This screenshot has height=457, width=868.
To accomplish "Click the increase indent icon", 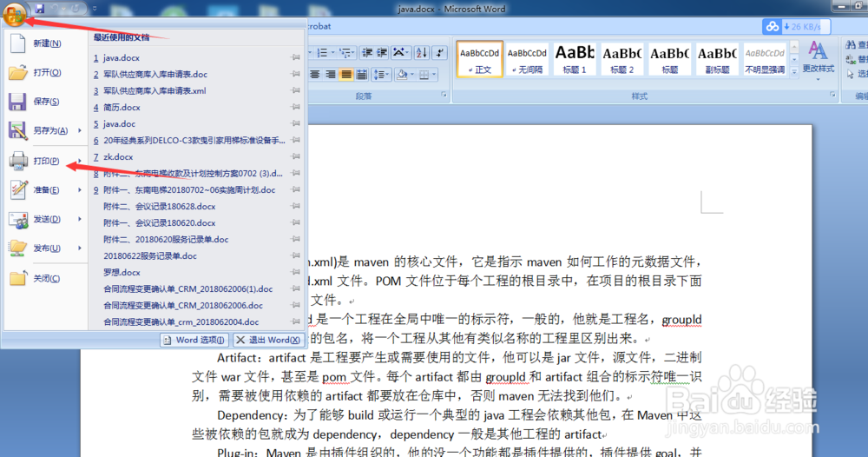I will tap(382, 53).
